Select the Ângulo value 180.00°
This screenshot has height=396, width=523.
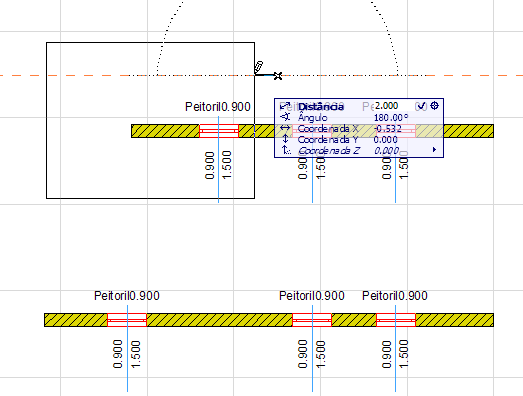click(391, 118)
